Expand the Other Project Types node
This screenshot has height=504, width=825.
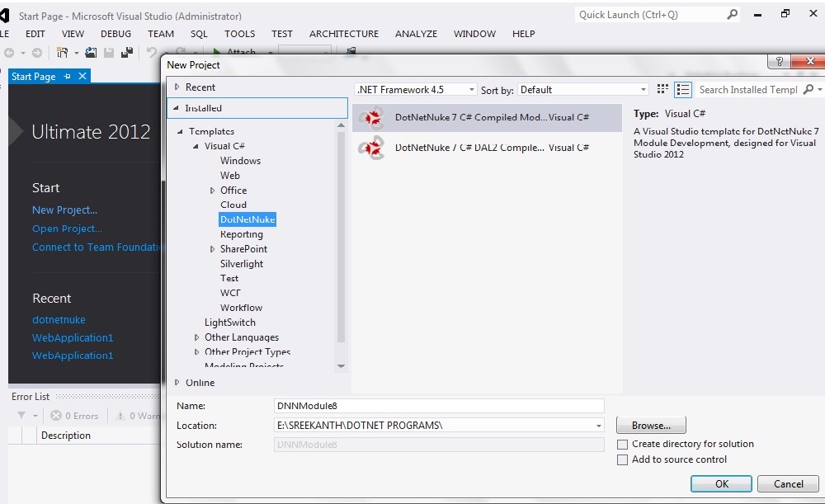196,352
